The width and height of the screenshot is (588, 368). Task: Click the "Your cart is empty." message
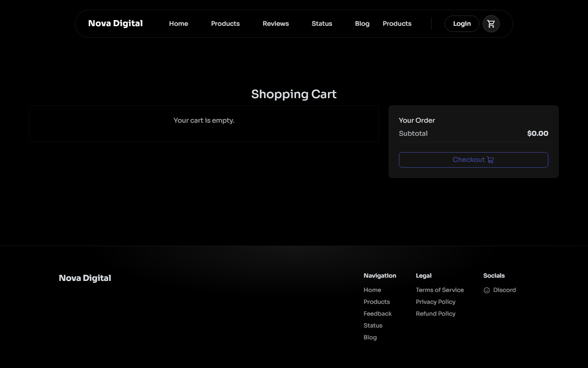coord(204,120)
